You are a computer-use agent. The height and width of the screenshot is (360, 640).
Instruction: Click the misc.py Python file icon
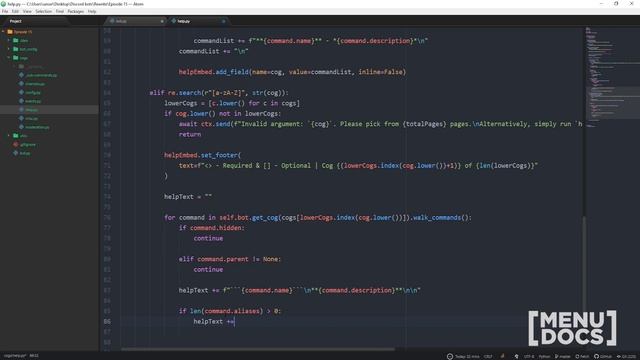(x=21, y=118)
